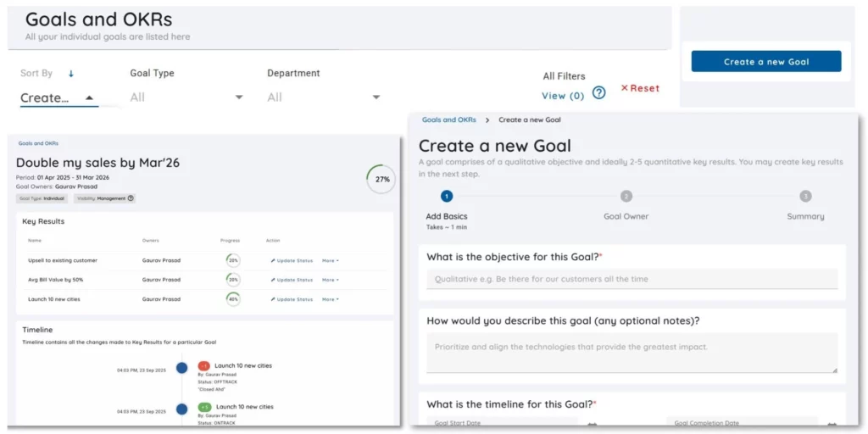The width and height of the screenshot is (868, 434).
Task: Click the Reset filters link
Action: click(x=640, y=88)
